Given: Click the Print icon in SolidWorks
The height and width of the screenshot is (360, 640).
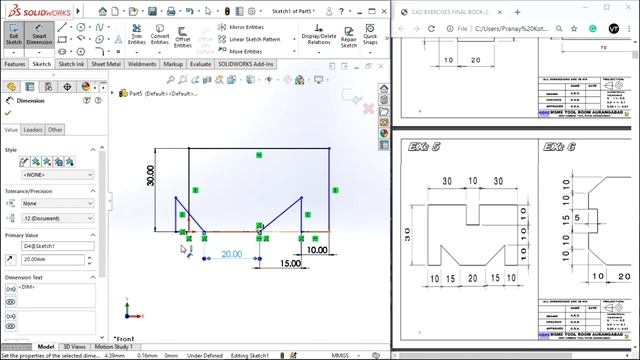Looking at the screenshot, I should [x=171, y=11].
